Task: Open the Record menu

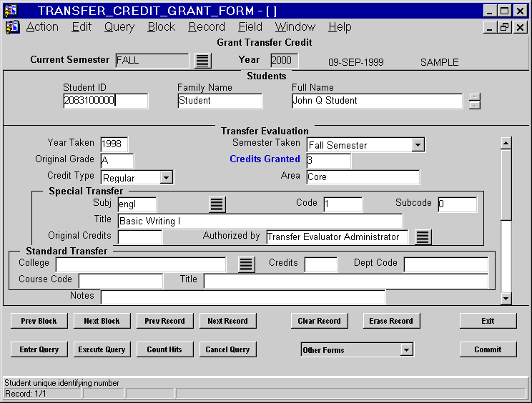Action: tap(207, 26)
